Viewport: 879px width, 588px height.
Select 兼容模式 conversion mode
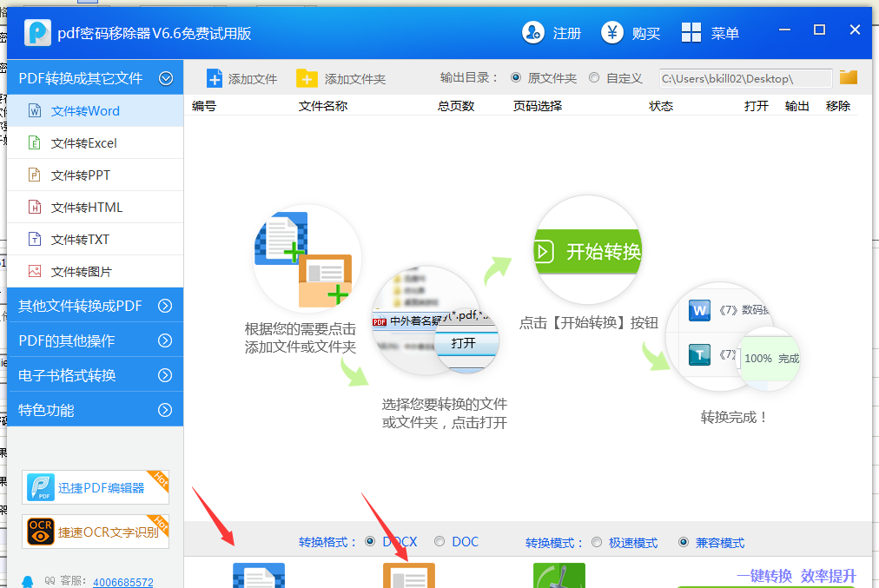click(x=684, y=542)
